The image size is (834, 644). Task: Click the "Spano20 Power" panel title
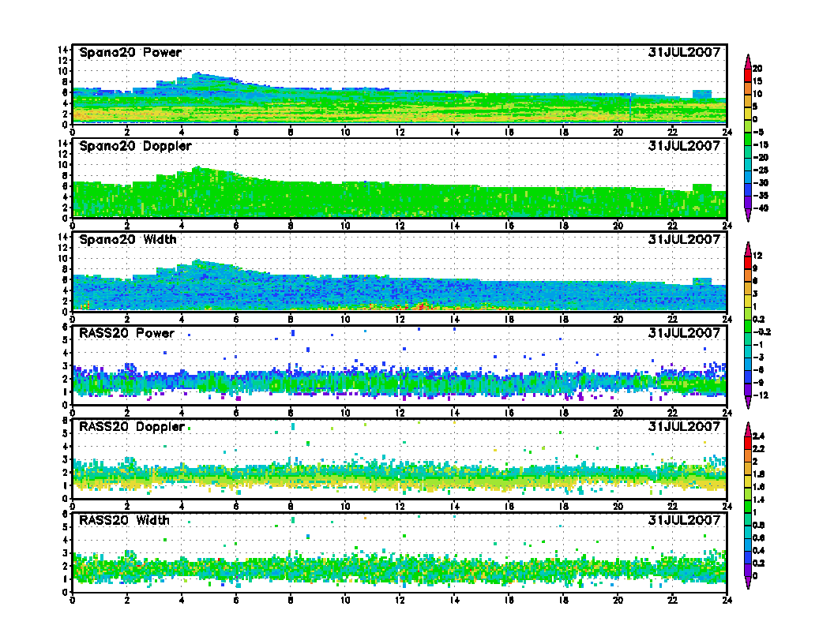click(x=130, y=53)
